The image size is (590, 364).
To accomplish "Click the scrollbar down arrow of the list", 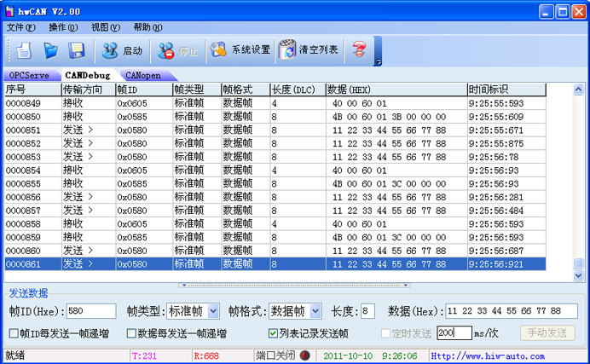I will tap(578, 275).
